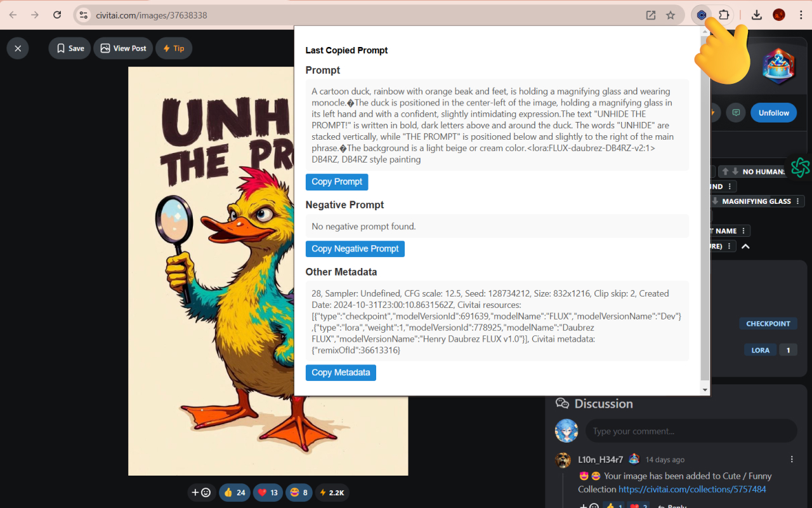Collapse the tag list with chevron

(x=745, y=246)
